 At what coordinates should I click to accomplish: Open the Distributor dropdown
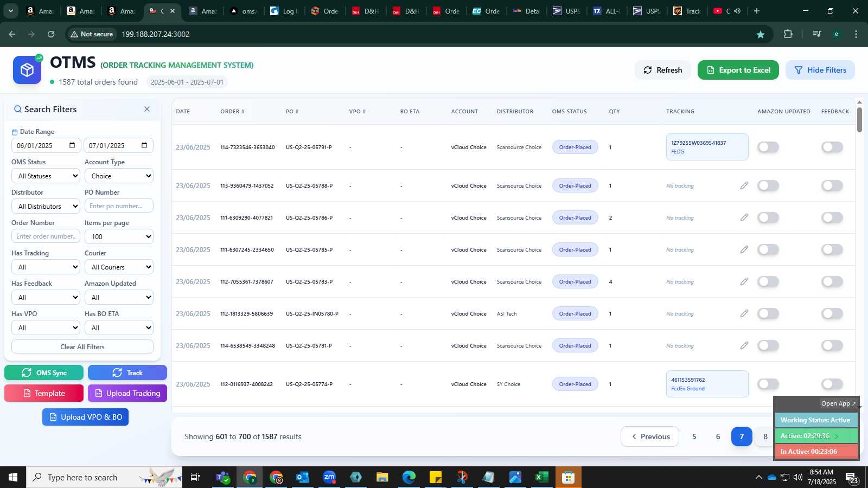click(x=46, y=206)
